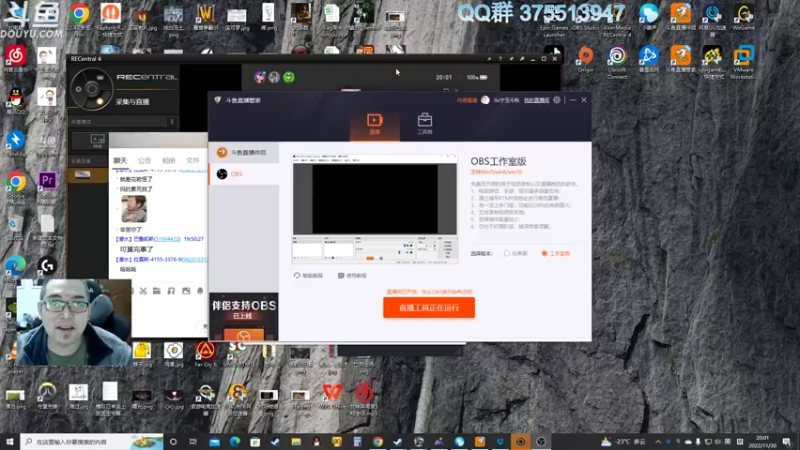The height and width of the screenshot is (450, 800).
Task: Select the OBS entry in the sidebar
Action: coord(244,174)
